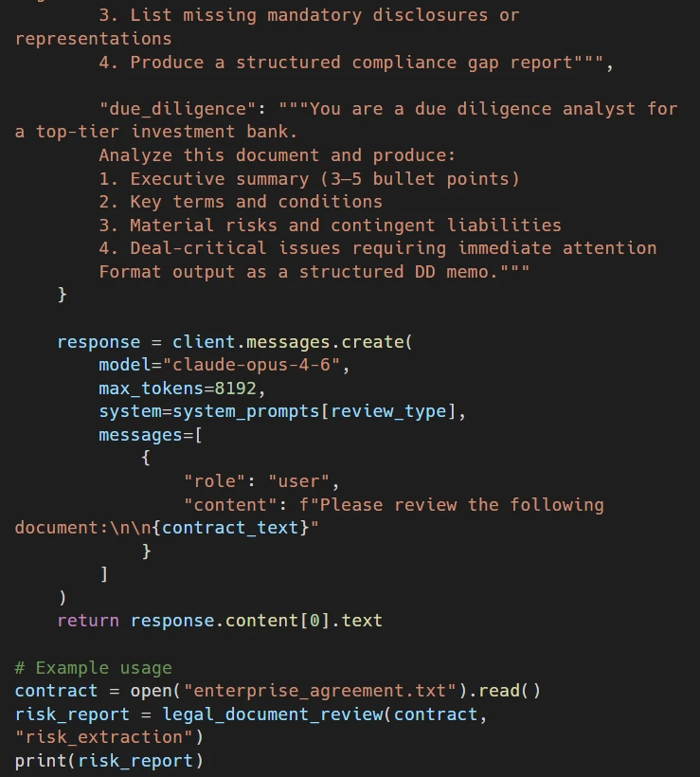This screenshot has height=777, width=700.
Task: Click "Key terms and conditions" line
Action: (241, 202)
